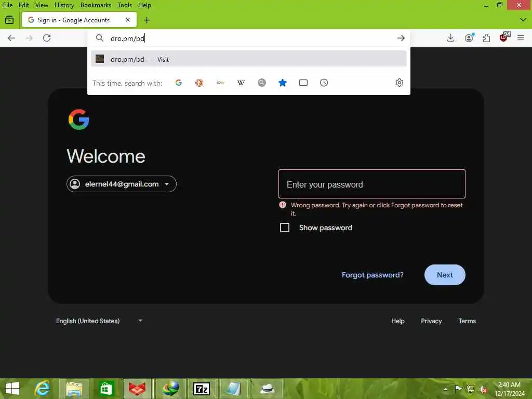Close the Sign in - Google Accounts tab
Image resolution: width=532 pixels, height=399 pixels.
tap(128, 20)
